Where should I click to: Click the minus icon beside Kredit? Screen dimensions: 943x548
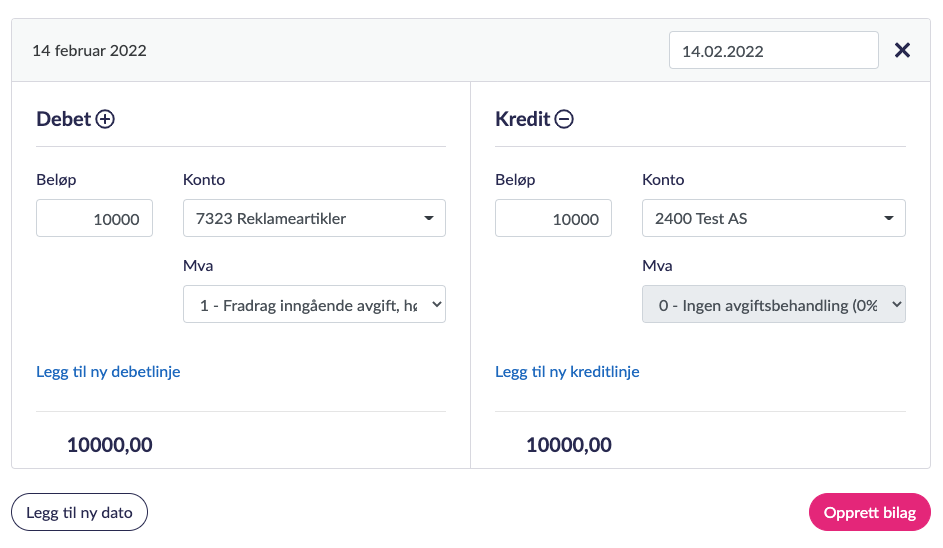(x=564, y=119)
